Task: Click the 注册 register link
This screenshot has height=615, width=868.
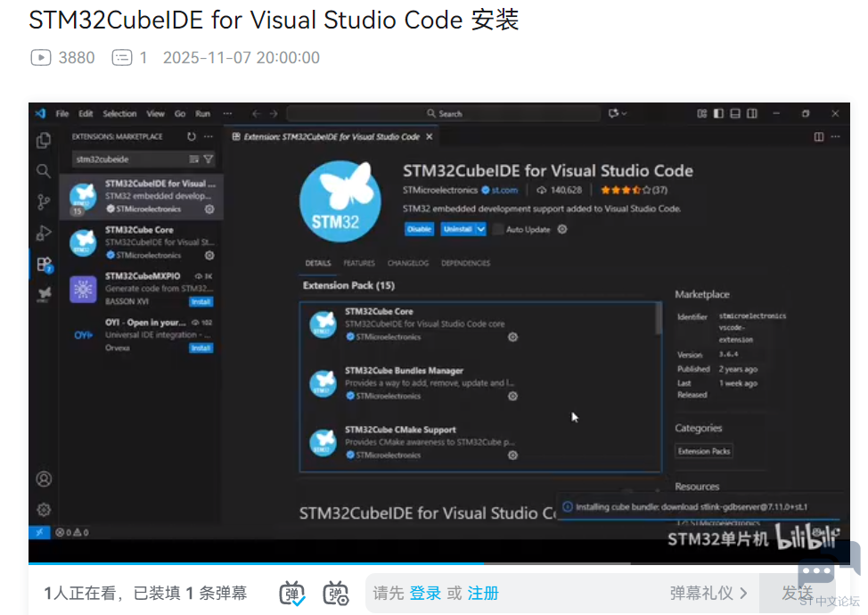Action: click(x=483, y=594)
